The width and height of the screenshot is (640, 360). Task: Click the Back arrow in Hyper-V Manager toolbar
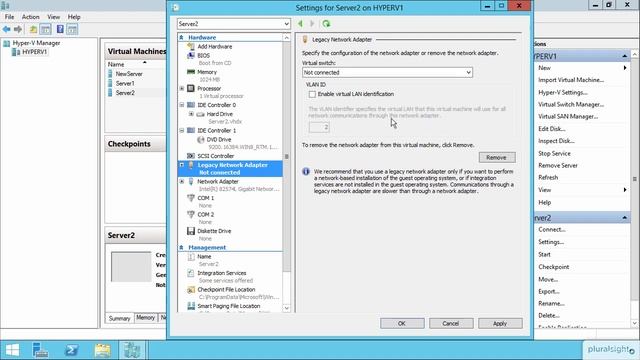pos(7,29)
